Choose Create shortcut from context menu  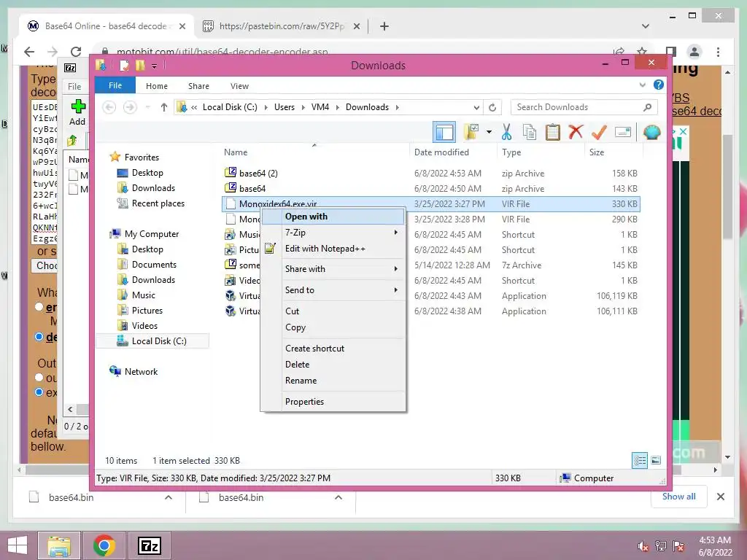(333, 348)
